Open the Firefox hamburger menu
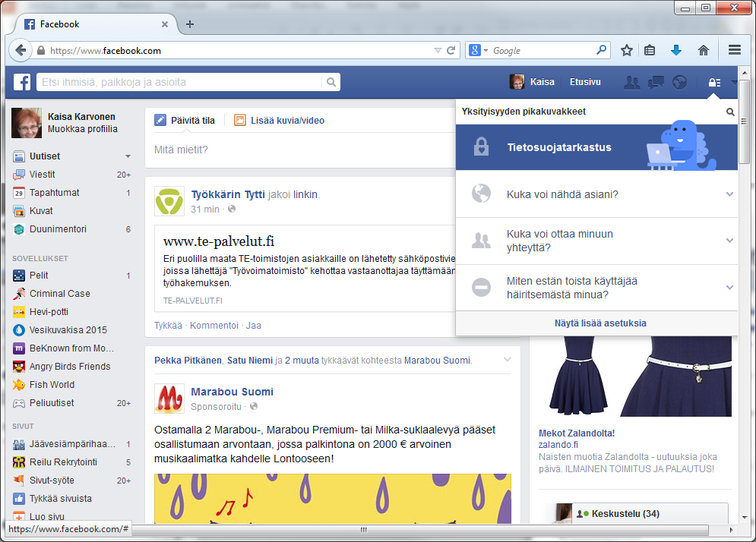The height and width of the screenshot is (542, 756). point(734,50)
